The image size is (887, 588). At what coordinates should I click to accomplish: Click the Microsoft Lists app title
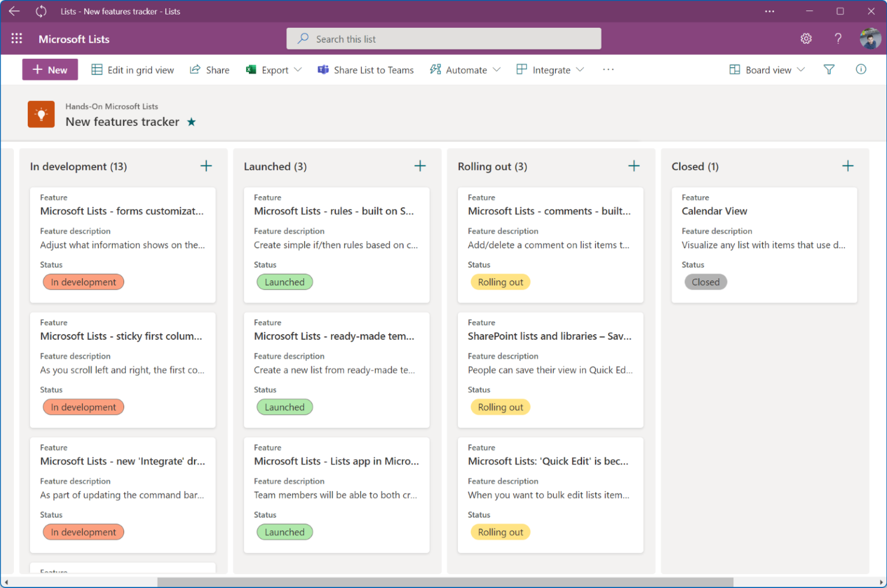[x=74, y=39]
